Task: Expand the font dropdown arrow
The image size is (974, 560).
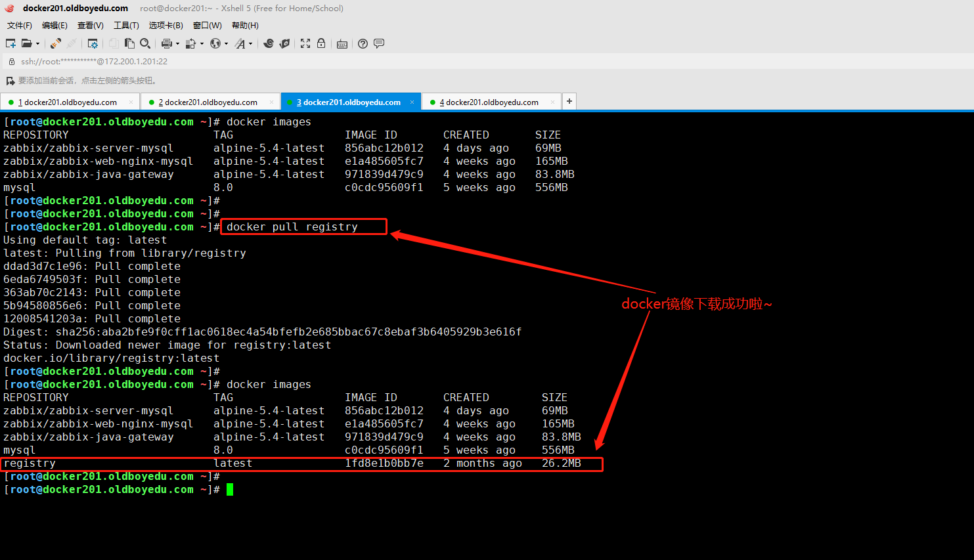Action: 250,44
